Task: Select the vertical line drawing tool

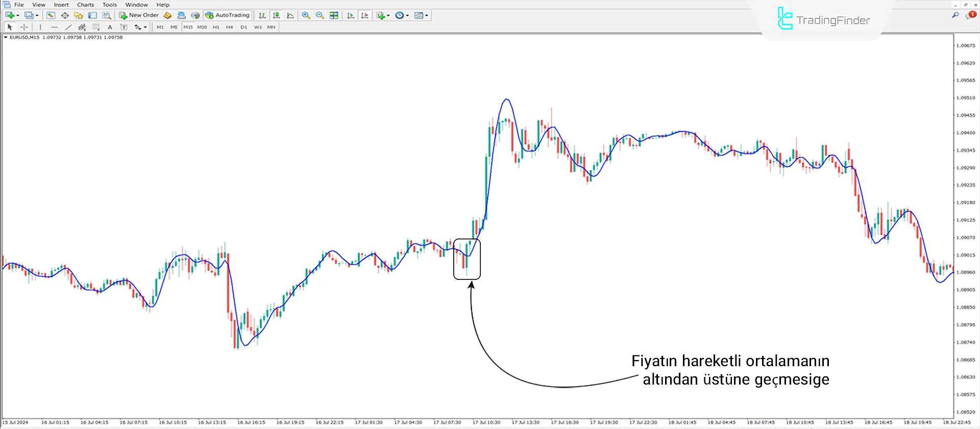Action: (x=40, y=27)
